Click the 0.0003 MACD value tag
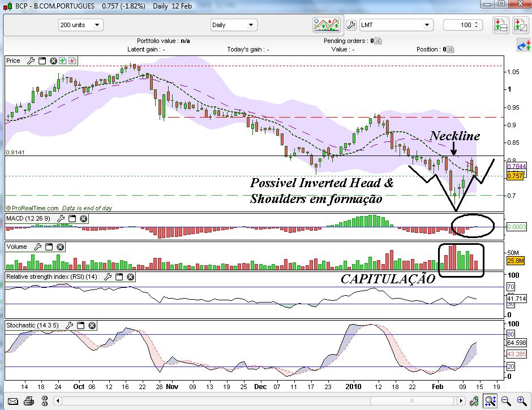 516,227
